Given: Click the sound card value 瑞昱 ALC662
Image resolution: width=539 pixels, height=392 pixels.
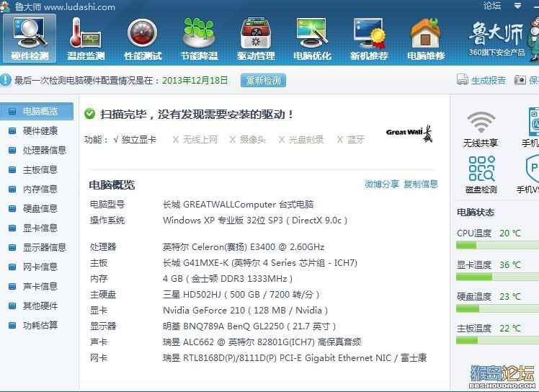Looking at the screenshot, I should click(262, 342).
